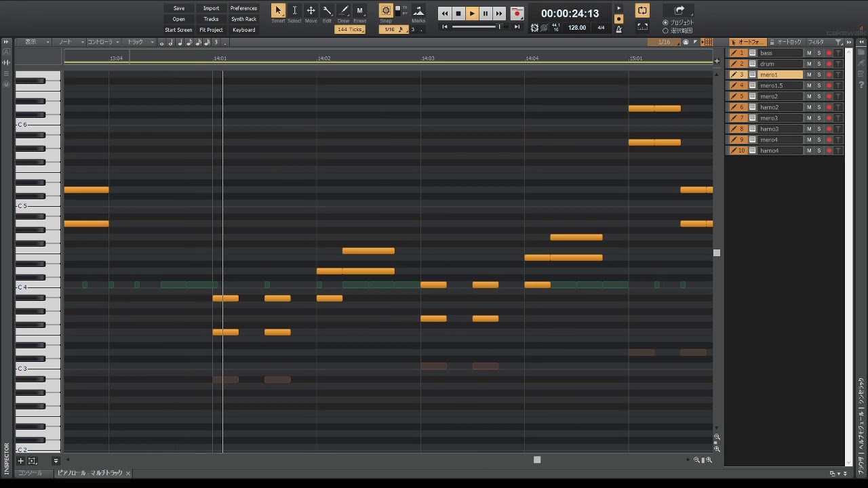868x488 pixels.
Task: Mute the bass track
Action: click(809, 53)
